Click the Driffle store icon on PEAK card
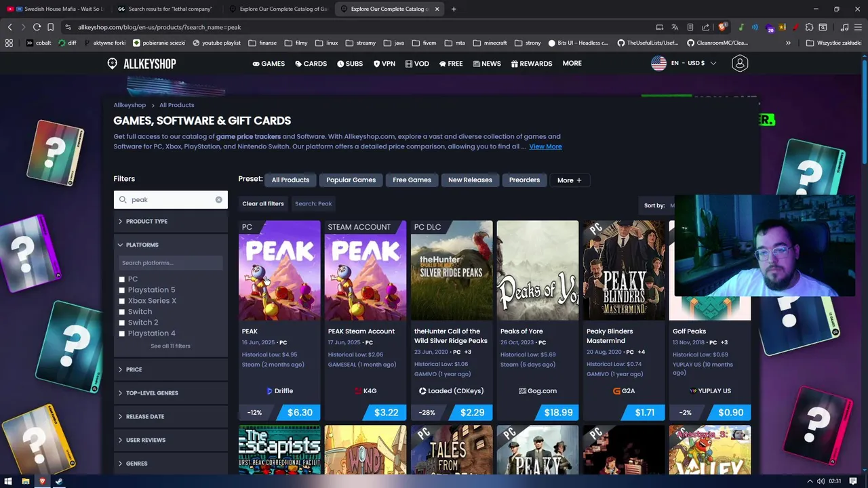Image resolution: width=868 pixels, height=488 pixels. pyautogui.click(x=269, y=391)
